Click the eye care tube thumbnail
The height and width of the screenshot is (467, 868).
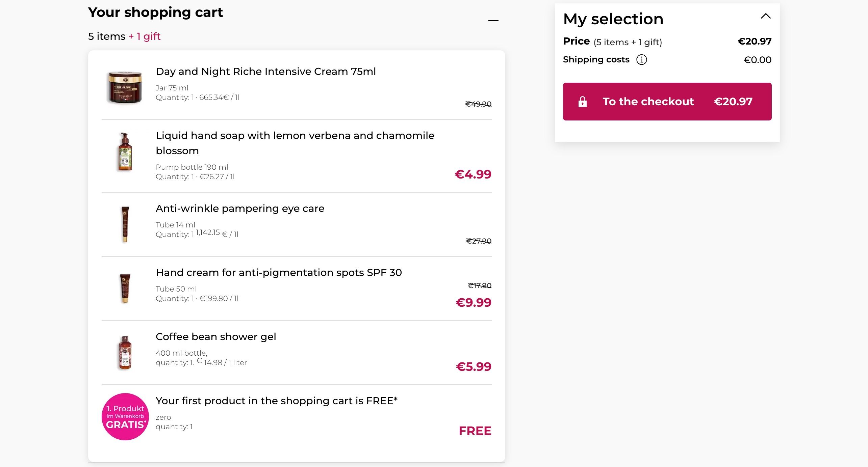[x=125, y=224]
